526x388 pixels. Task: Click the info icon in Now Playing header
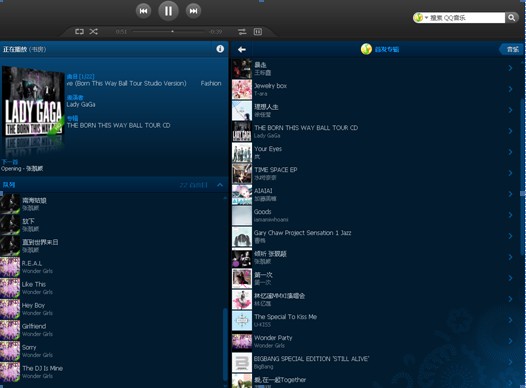[x=220, y=49]
